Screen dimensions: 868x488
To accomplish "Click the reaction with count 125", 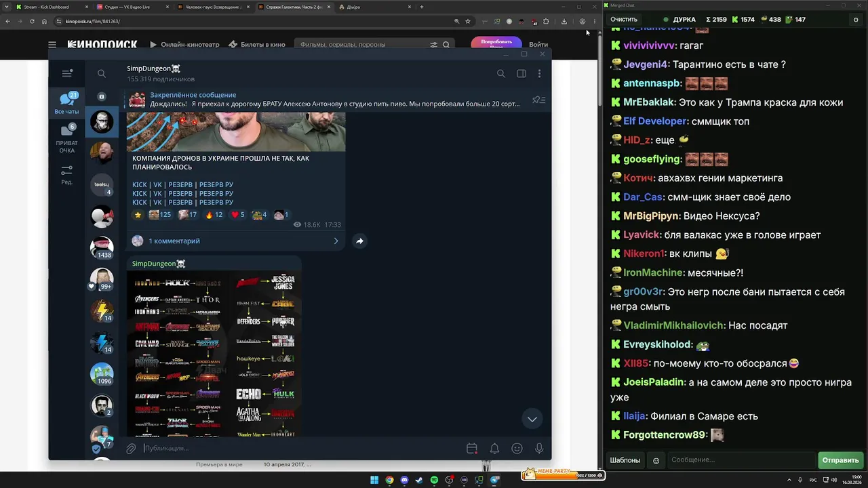I will (159, 215).
